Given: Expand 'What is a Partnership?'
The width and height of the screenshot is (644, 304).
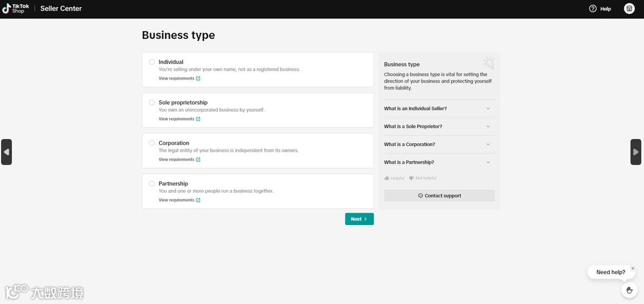Looking at the screenshot, I should point(439,162).
